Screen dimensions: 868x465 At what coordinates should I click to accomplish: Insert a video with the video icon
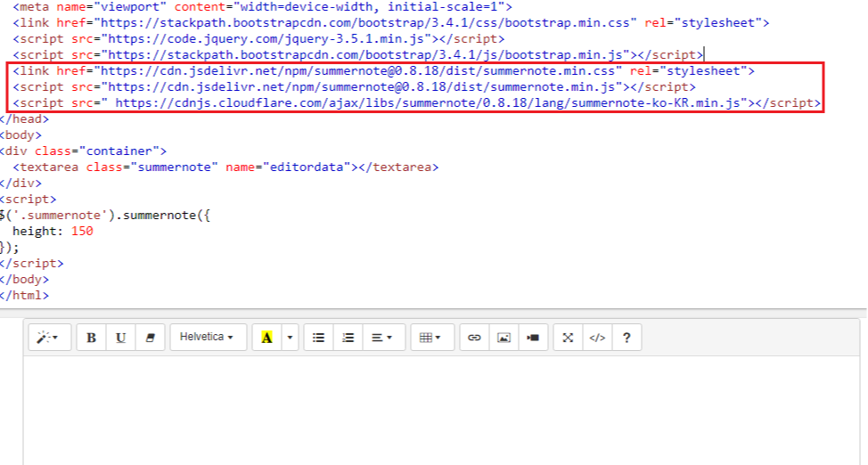coord(533,337)
